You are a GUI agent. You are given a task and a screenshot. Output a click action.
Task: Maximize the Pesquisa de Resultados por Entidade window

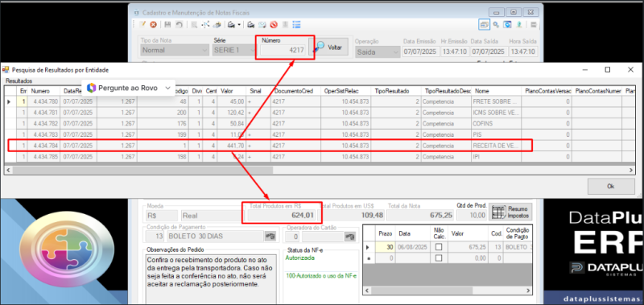click(x=608, y=70)
